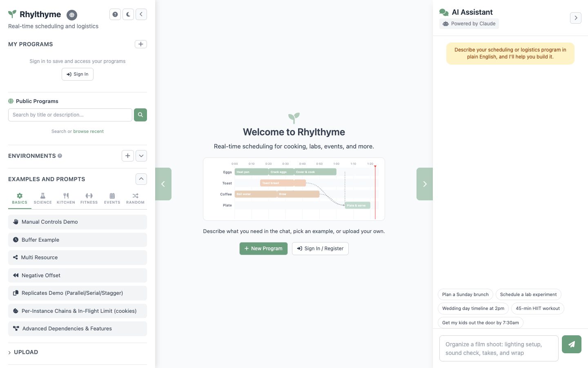Click the Powered by Claude badge
Image resolution: width=588 pixels, height=368 pixels.
click(x=469, y=24)
